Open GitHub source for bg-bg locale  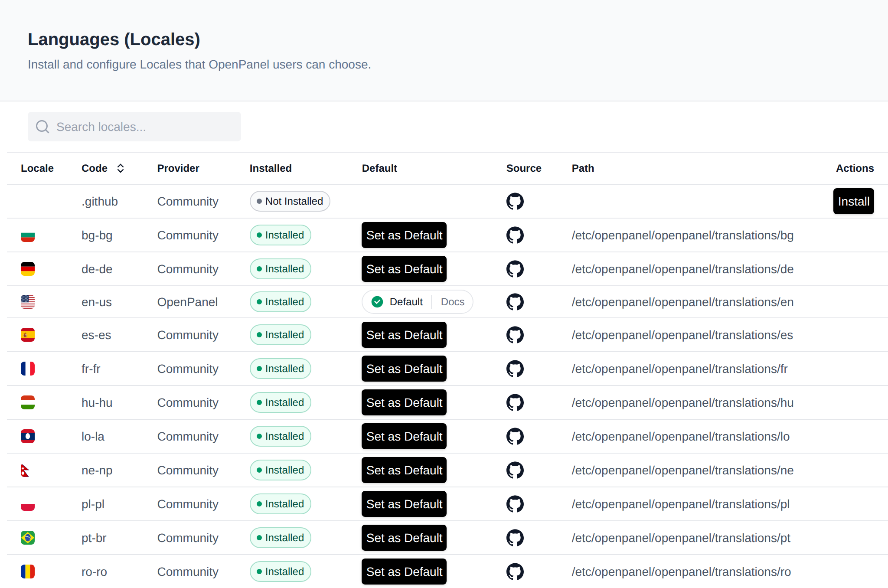click(x=515, y=235)
